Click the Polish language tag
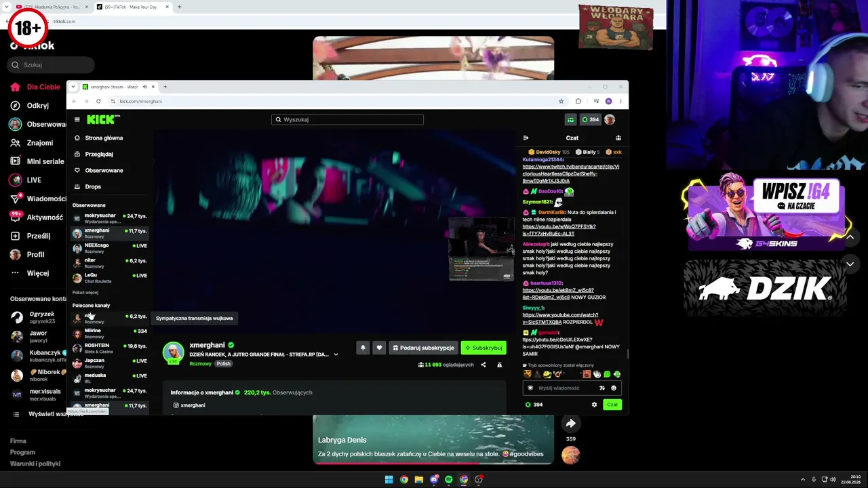Screen dimensions: 868x488 (x=224, y=364)
